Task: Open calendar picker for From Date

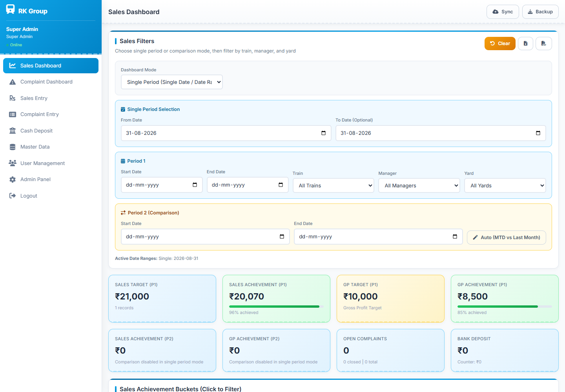Action: (x=323, y=133)
